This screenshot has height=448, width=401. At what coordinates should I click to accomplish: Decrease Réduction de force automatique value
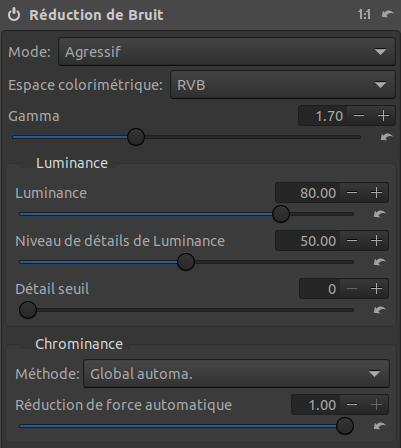coord(352,405)
